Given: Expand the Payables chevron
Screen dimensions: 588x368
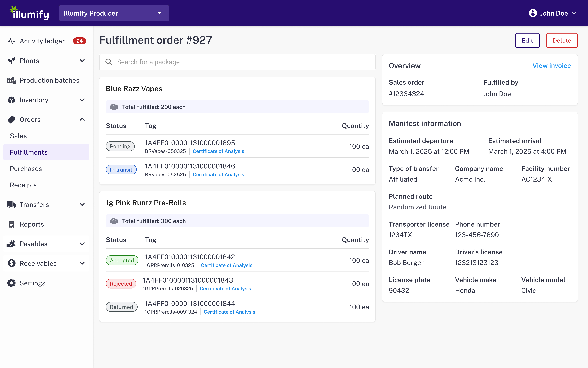Looking at the screenshot, I should pyautogui.click(x=82, y=244).
